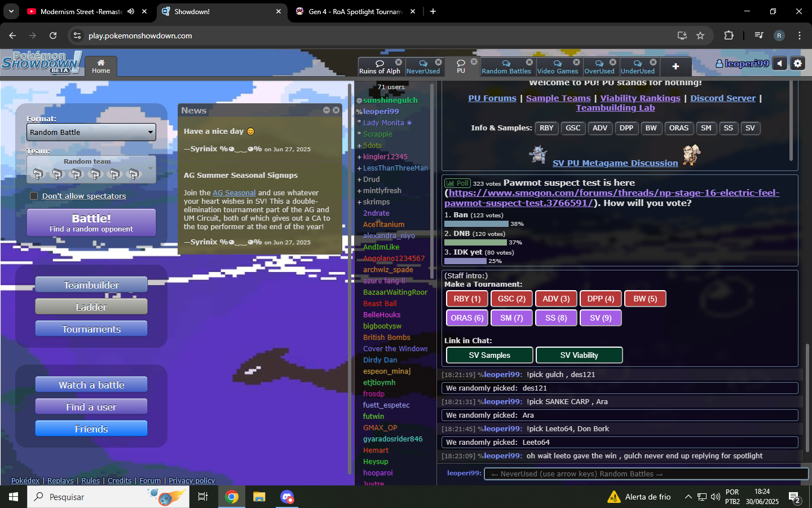The image size is (812, 508).
Task: Open the PU Forums link
Action: 492,98
